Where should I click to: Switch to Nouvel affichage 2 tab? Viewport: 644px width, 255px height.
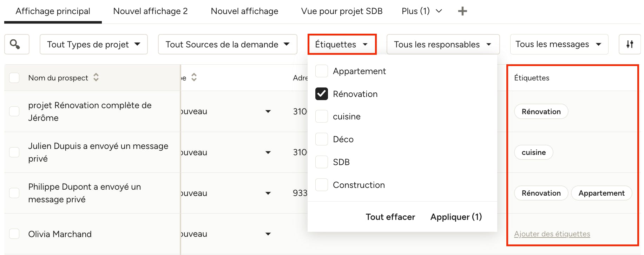(x=150, y=11)
